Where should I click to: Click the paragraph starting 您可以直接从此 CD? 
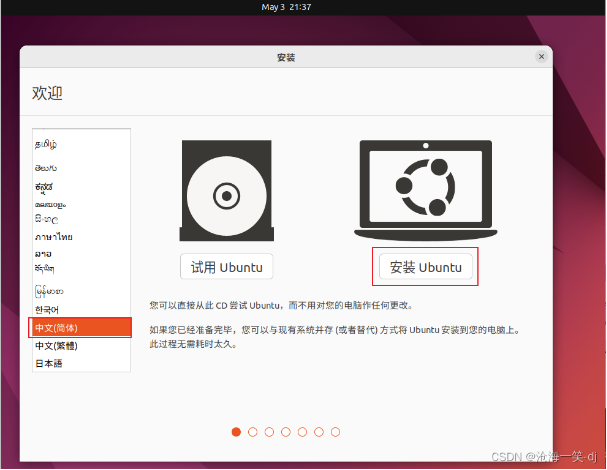tap(281, 305)
